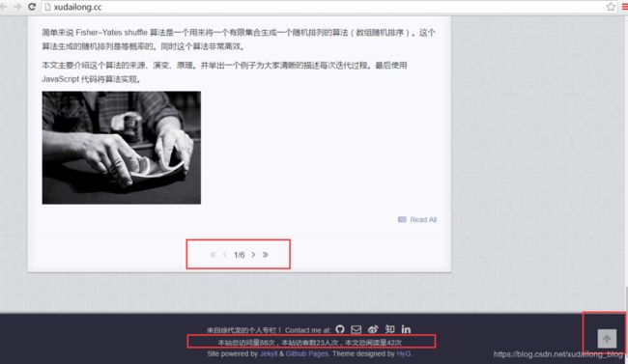Image resolution: width=628 pixels, height=364 pixels.
Task: Go to previous page arrow
Action: (225, 255)
